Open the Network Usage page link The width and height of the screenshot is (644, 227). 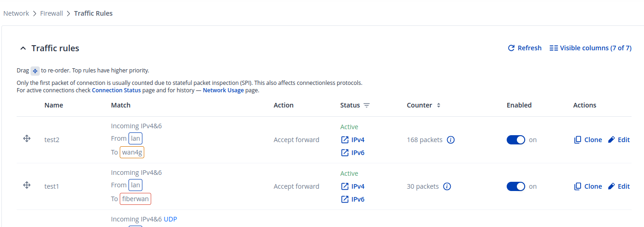(x=223, y=90)
